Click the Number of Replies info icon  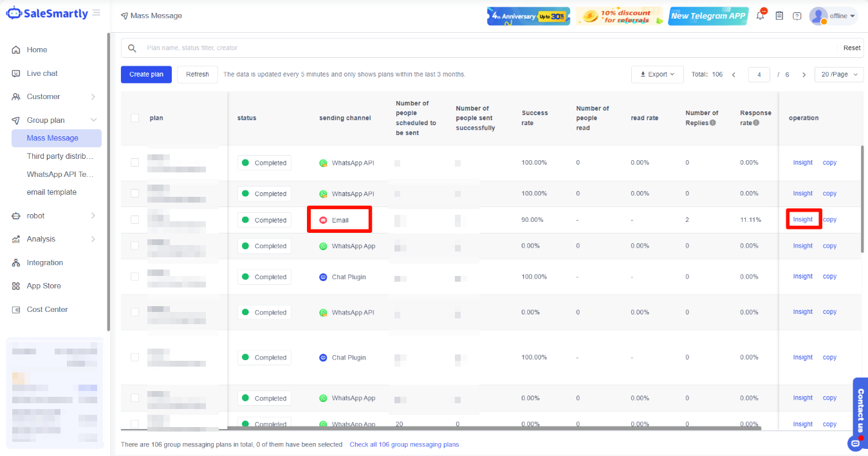click(x=713, y=123)
